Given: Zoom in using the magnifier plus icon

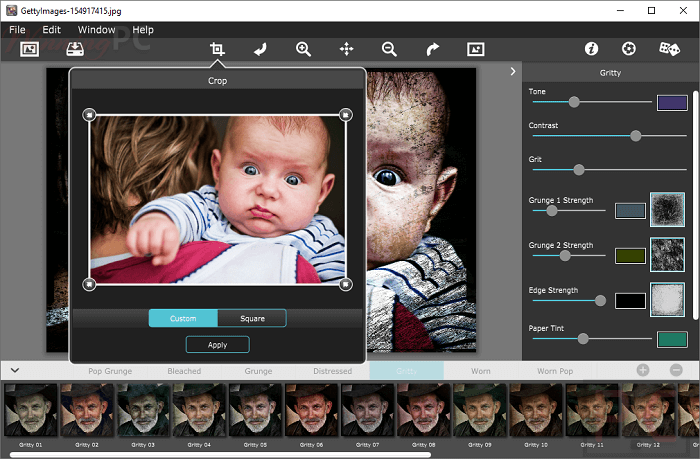Looking at the screenshot, I should pos(303,49).
